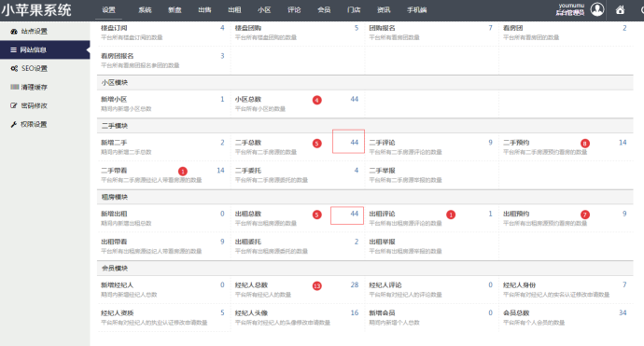Go to home via the house icon
This screenshot has height=346, width=644.
point(620,10)
